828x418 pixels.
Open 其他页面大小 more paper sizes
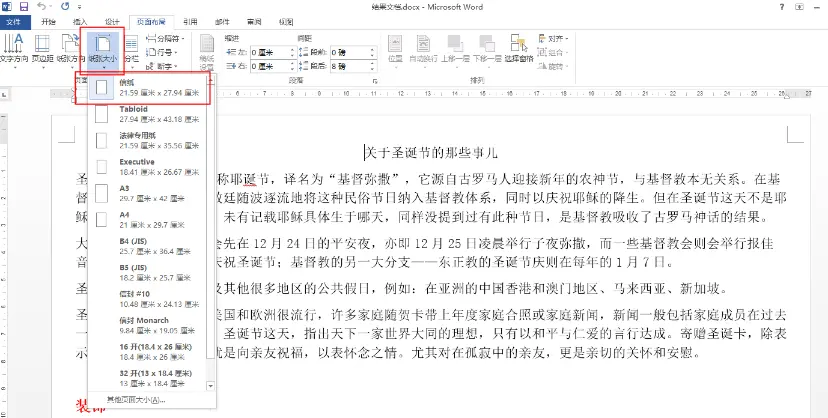[136, 400]
